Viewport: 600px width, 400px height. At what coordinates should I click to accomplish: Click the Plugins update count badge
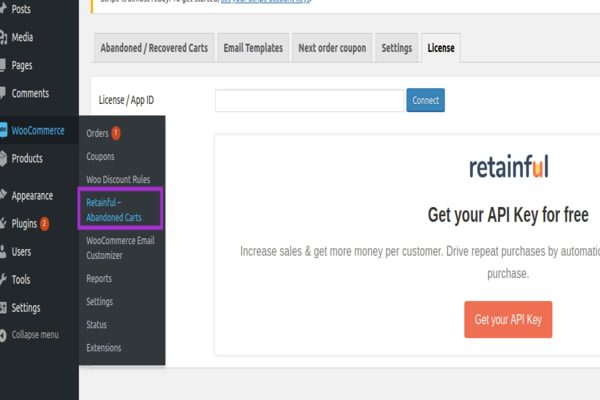[x=44, y=224]
